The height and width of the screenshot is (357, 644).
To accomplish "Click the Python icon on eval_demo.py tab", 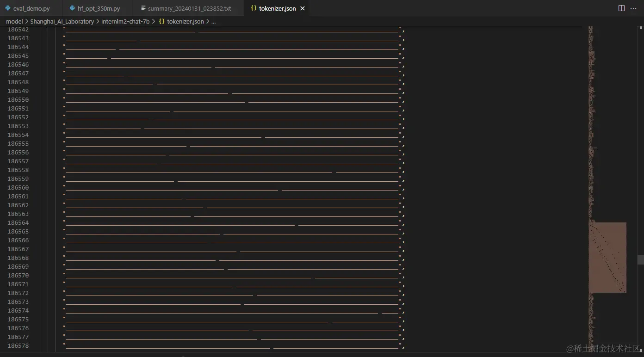I will coord(8,8).
